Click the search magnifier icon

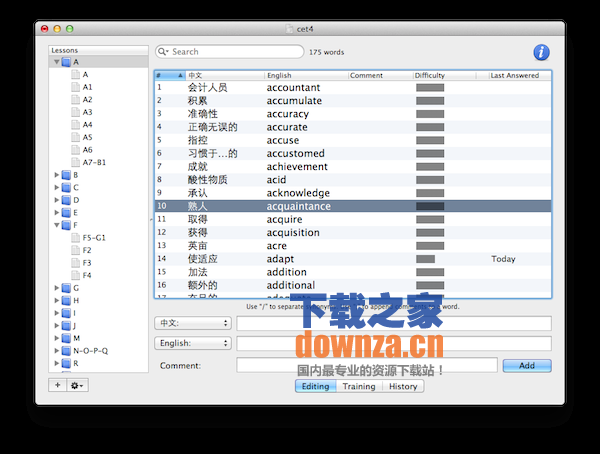162,52
